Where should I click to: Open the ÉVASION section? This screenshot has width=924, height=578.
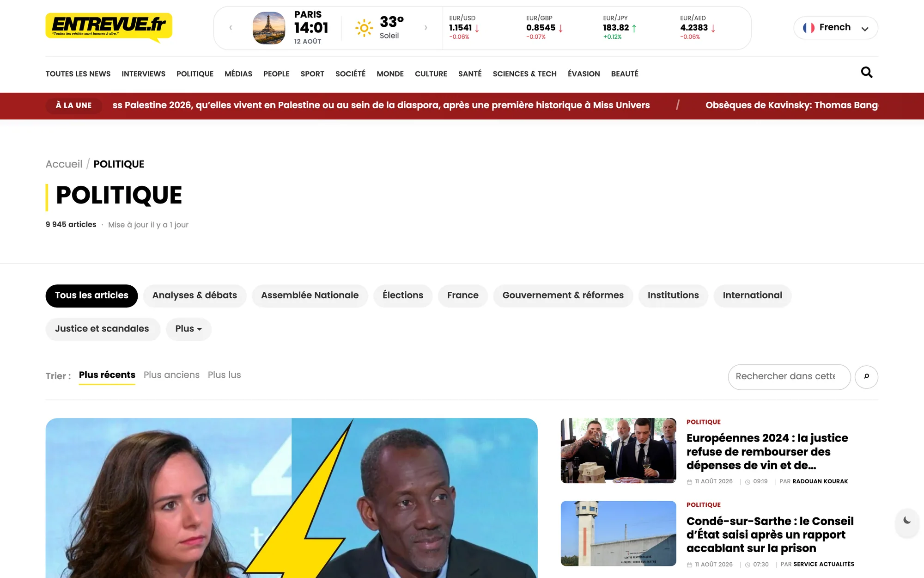(584, 74)
